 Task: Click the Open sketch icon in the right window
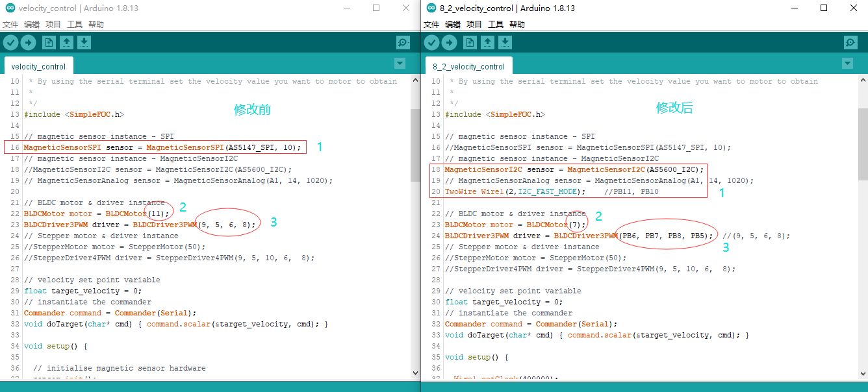click(487, 42)
